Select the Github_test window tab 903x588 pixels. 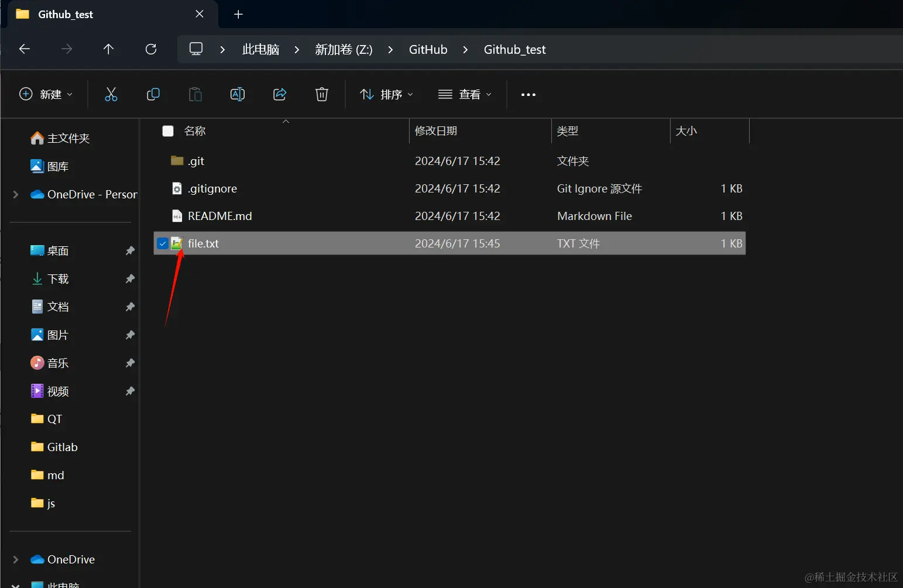click(x=112, y=14)
